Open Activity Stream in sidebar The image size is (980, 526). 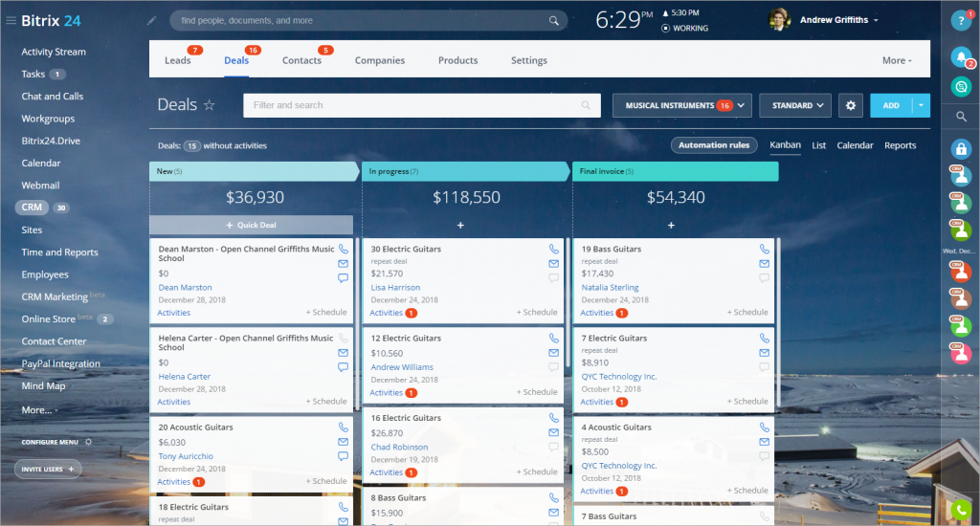pos(54,52)
